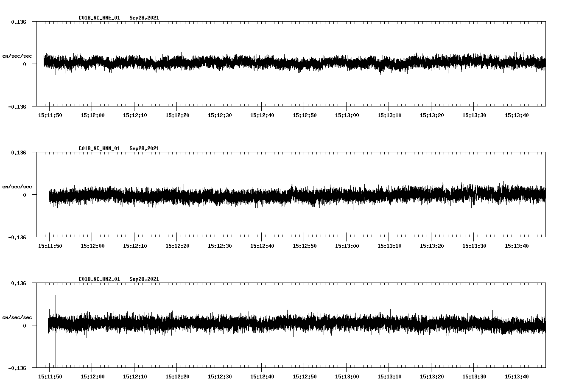Click the zero label on HNE vertical axis

click(x=25, y=64)
